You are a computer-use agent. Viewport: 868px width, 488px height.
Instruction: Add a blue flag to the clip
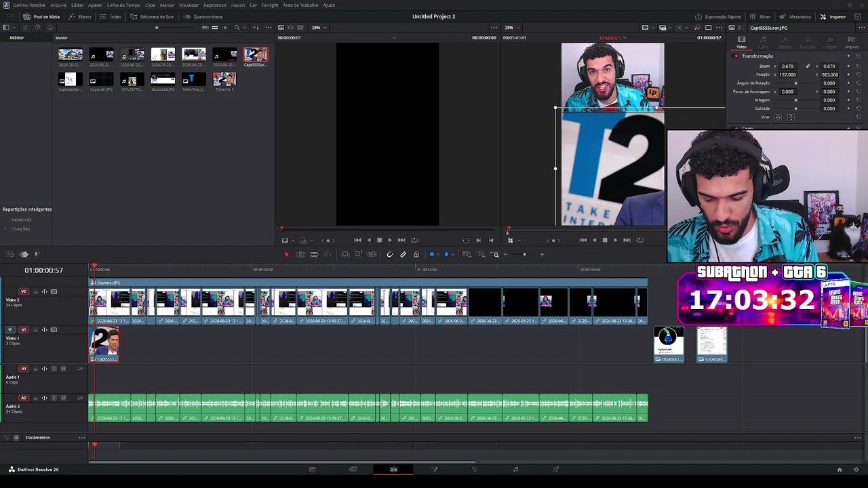431,254
